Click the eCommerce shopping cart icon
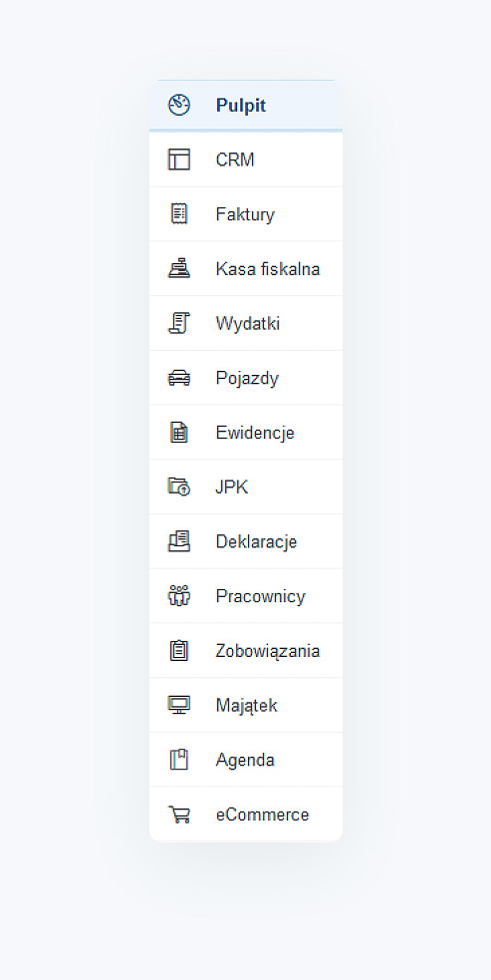491x980 pixels. (179, 814)
